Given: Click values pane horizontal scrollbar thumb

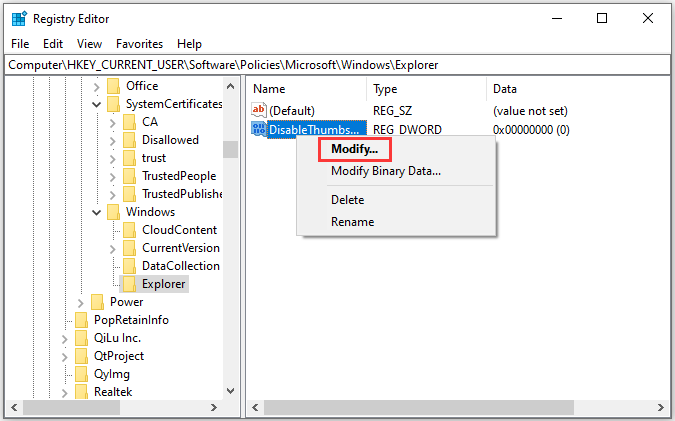Looking at the screenshot, I should point(418,407).
